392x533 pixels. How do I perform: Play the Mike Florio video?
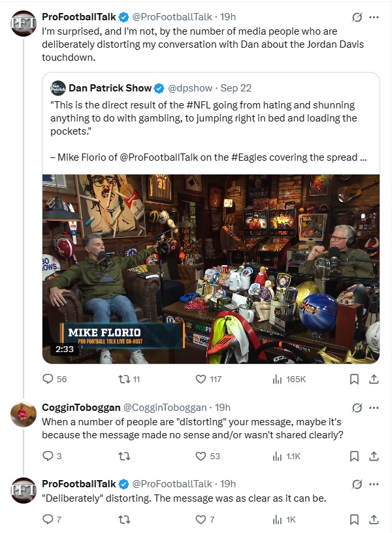click(211, 269)
